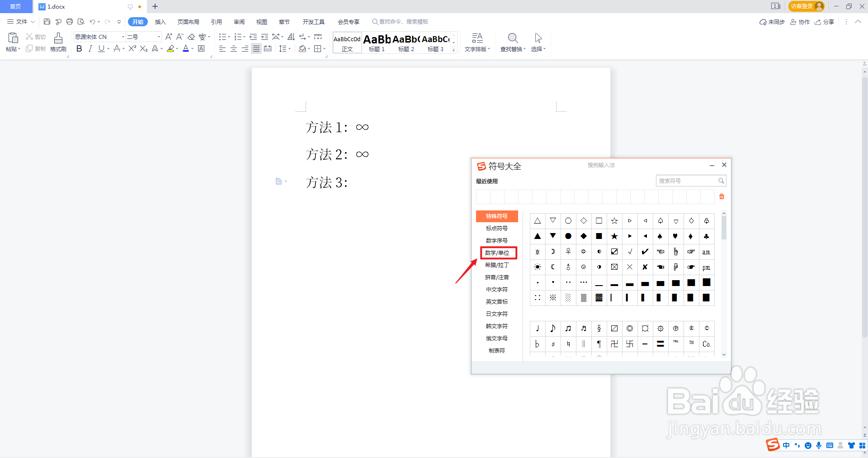The height and width of the screenshot is (458, 868).
Task: Center align paragraph text
Action: click(x=233, y=48)
